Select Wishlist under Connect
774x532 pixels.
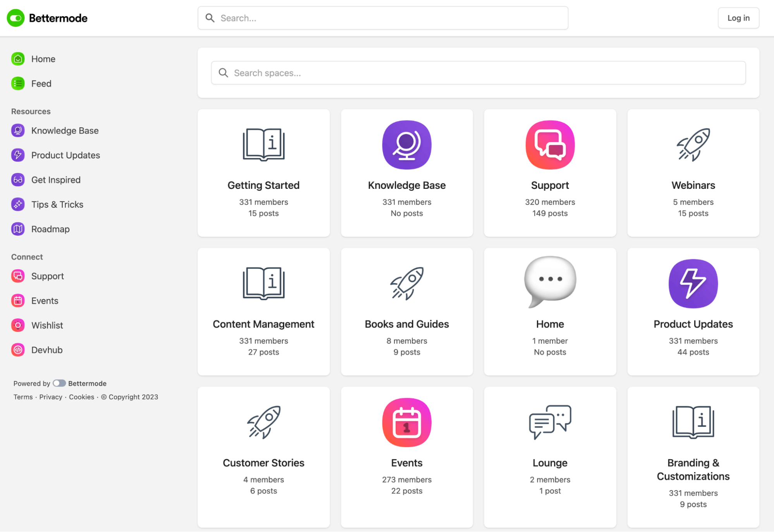47,325
